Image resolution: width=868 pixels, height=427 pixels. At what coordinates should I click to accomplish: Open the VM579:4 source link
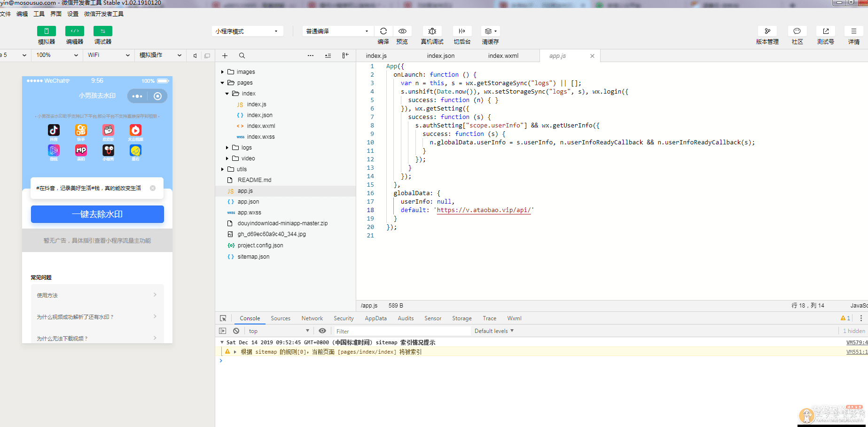coord(857,343)
